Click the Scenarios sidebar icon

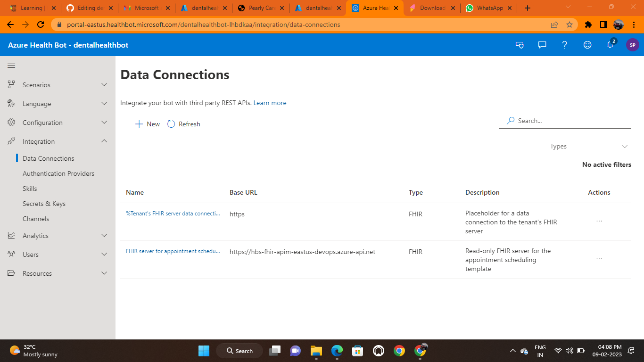pos(11,85)
